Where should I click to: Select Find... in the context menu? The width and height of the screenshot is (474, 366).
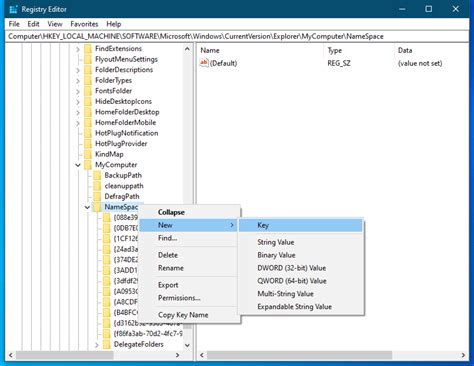coord(189,238)
